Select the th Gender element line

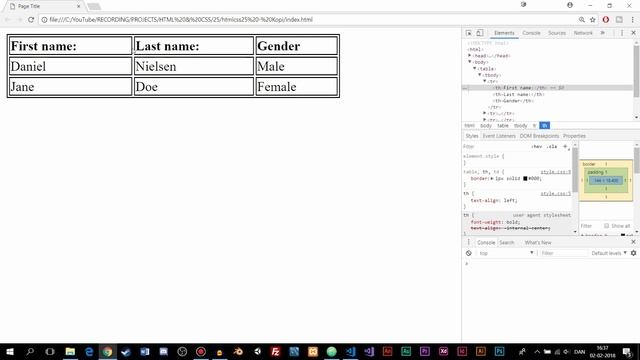click(x=513, y=101)
